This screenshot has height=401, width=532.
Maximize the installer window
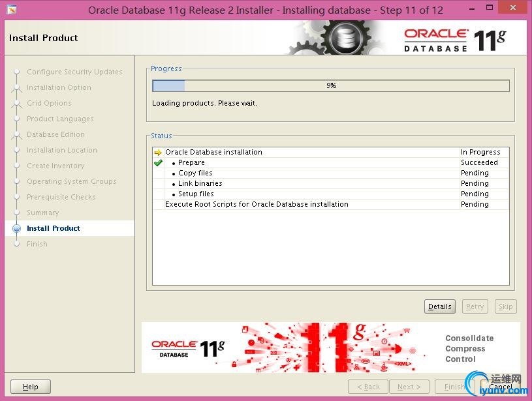[490, 7]
